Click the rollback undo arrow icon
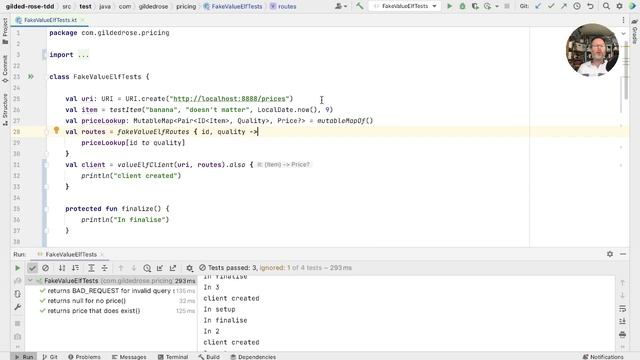This screenshot has width=640, height=360. tap(590, 6)
